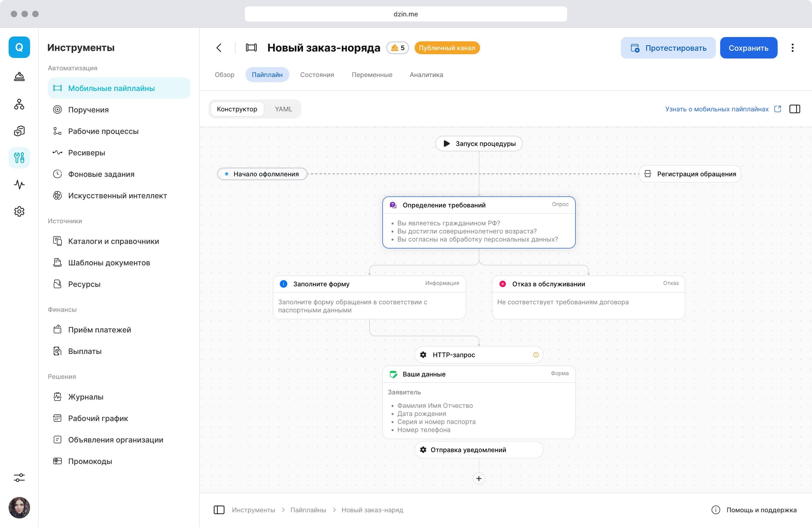Click the Пайплайны breadcrumb item
Viewport: 812px width, 527px height.
pyautogui.click(x=308, y=510)
